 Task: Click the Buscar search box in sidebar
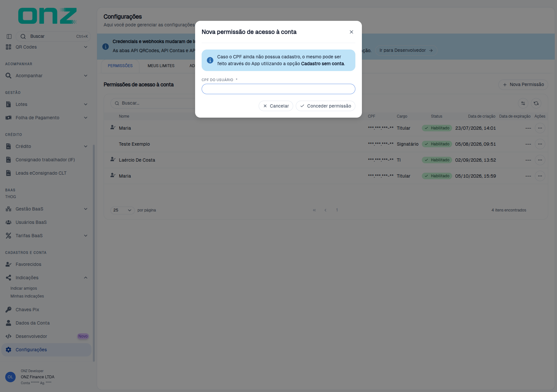tap(53, 36)
